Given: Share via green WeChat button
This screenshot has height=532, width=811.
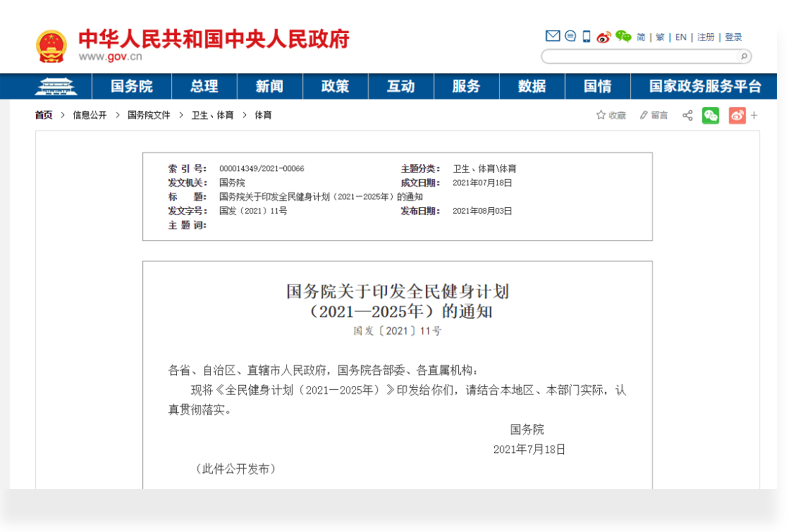Looking at the screenshot, I should coord(710,115).
